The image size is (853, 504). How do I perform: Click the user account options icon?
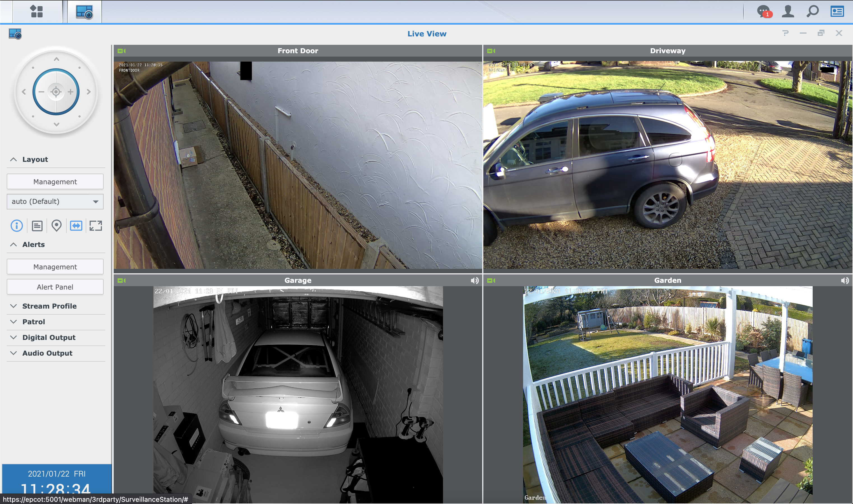click(788, 11)
